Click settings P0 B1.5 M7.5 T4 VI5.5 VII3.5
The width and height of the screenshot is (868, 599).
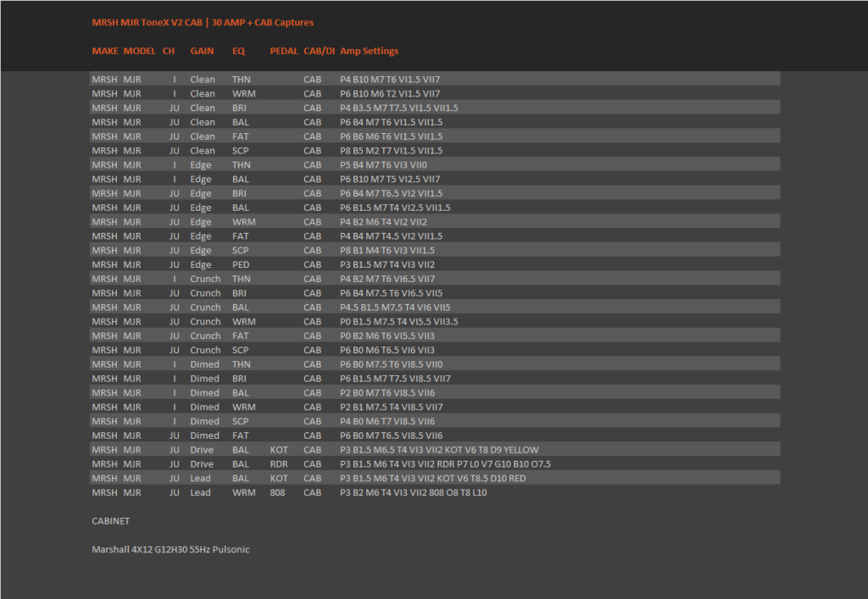[399, 322]
